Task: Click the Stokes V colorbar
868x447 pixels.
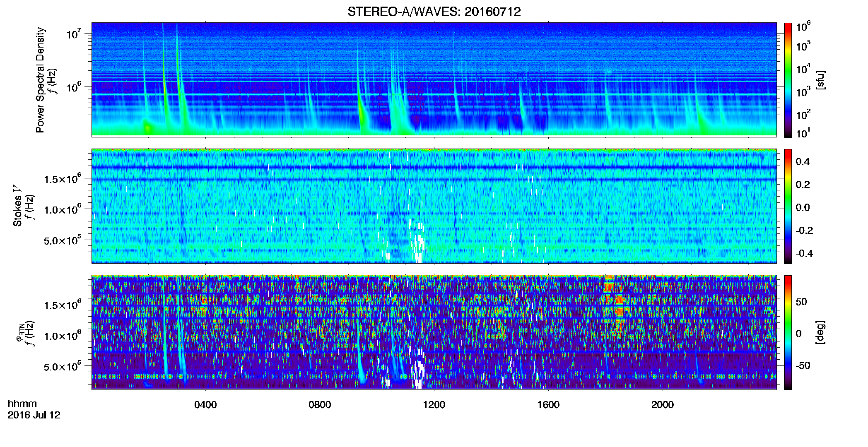Action: point(788,206)
